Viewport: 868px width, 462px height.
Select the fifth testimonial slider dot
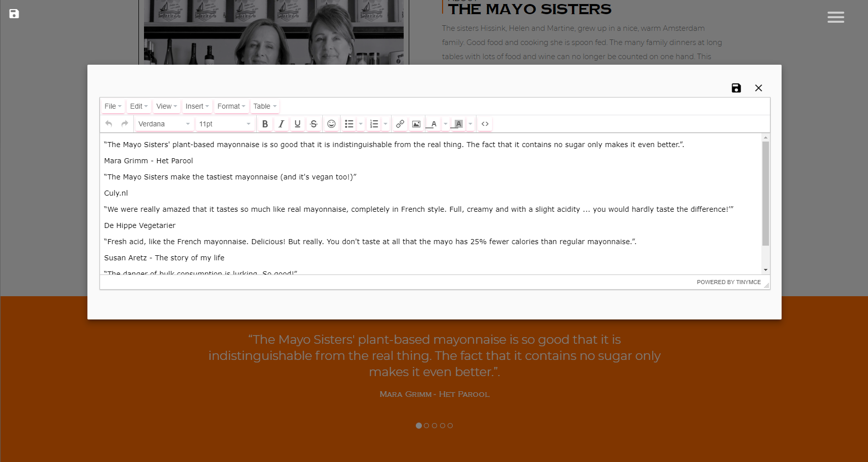click(450, 426)
